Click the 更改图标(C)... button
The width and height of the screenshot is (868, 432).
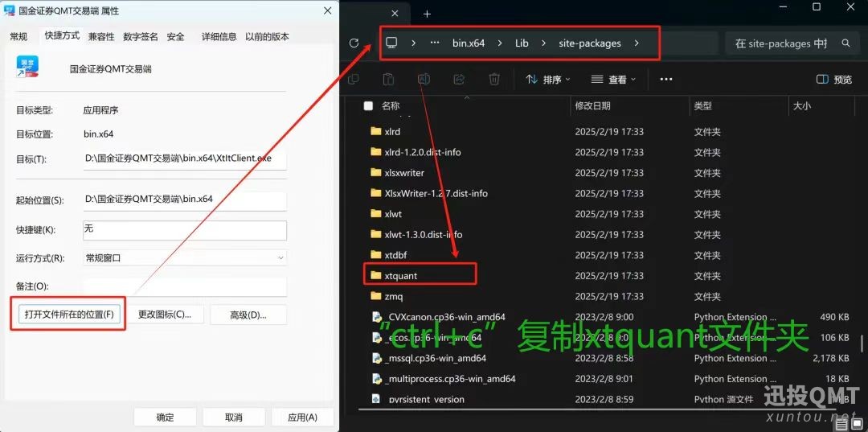tap(165, 315)
